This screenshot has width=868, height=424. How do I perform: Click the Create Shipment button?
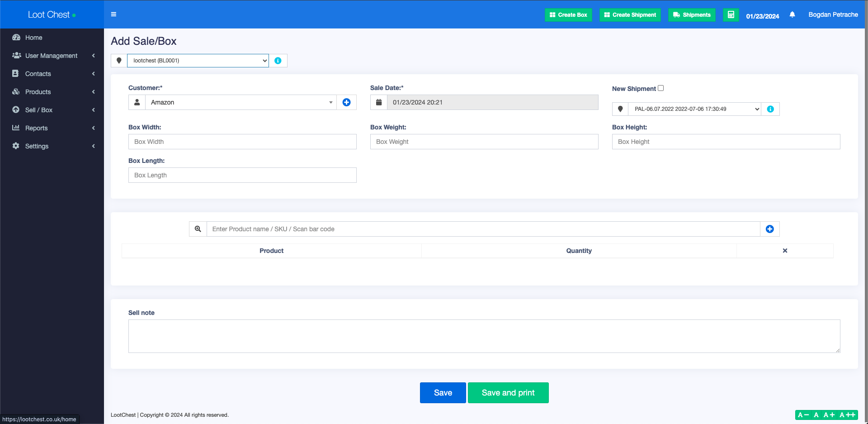pos(630,15)
